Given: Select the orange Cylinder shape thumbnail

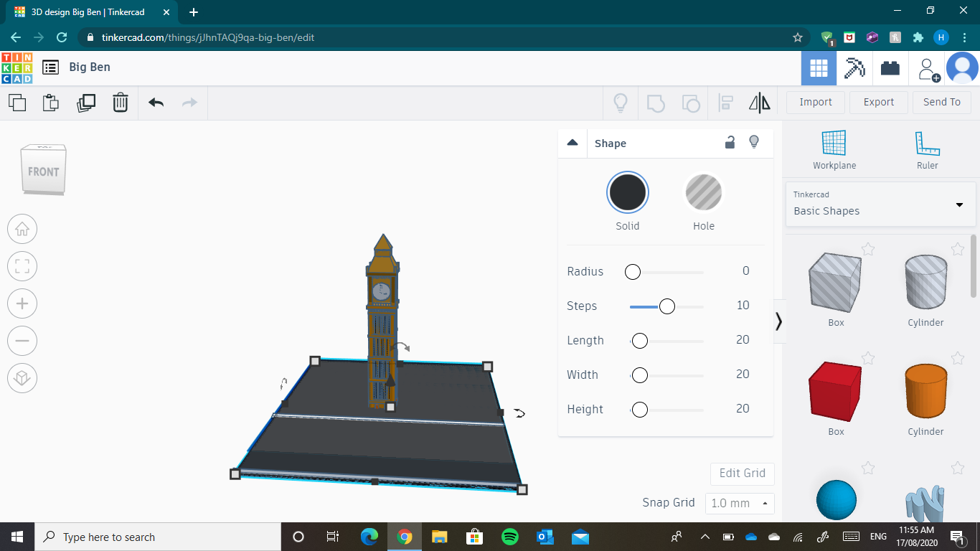Looking at the screenshot, I should coord(925,391).
